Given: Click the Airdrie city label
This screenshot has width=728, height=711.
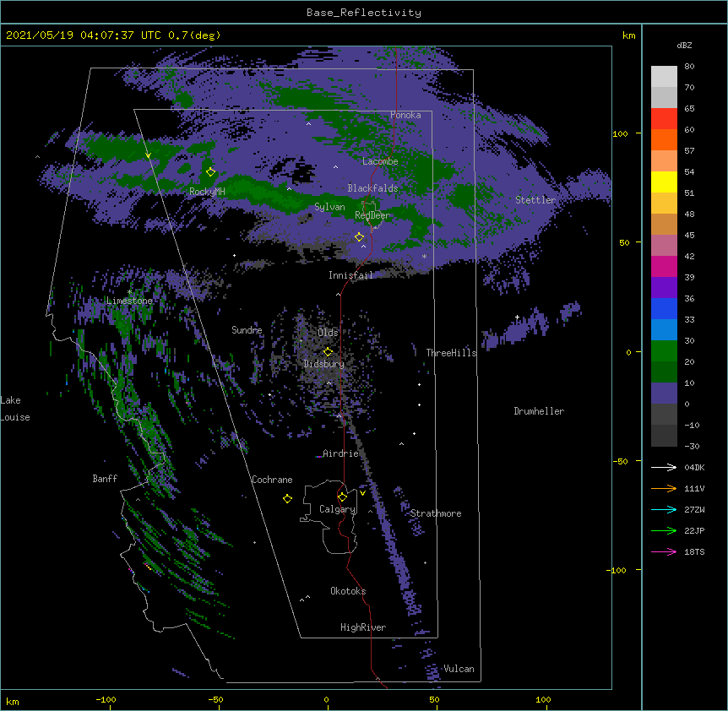Looking at the screenshot, I should point(340,453).
